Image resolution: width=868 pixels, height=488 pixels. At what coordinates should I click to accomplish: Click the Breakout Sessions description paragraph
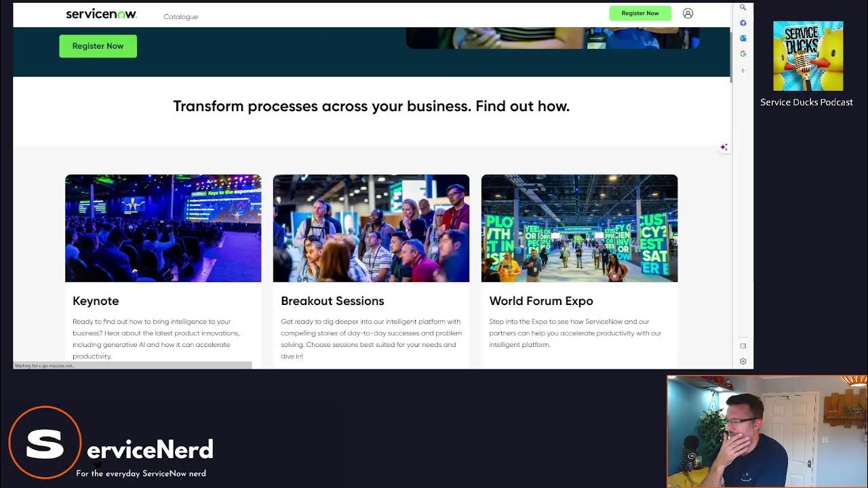point(371,339)
